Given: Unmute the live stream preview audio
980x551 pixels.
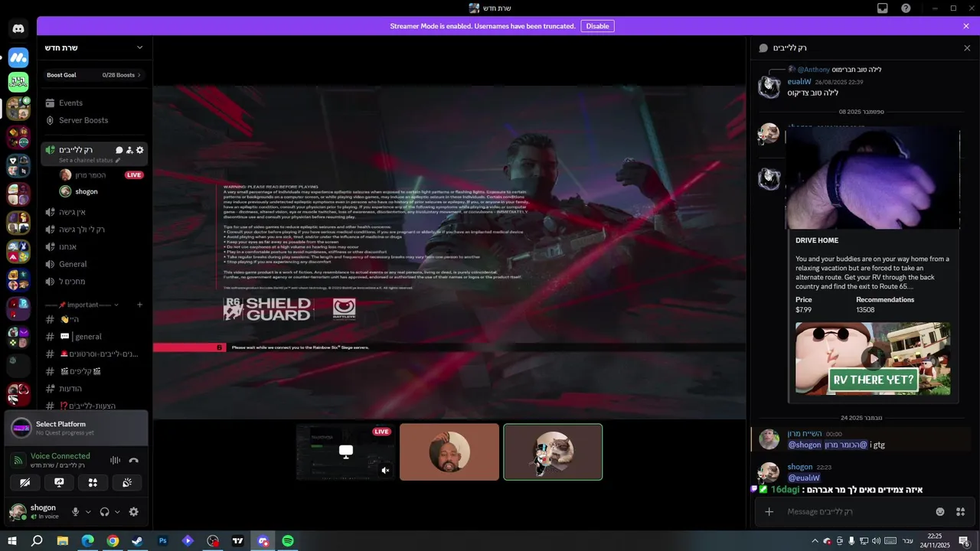Looking at the screenshot, I should 385,471.
